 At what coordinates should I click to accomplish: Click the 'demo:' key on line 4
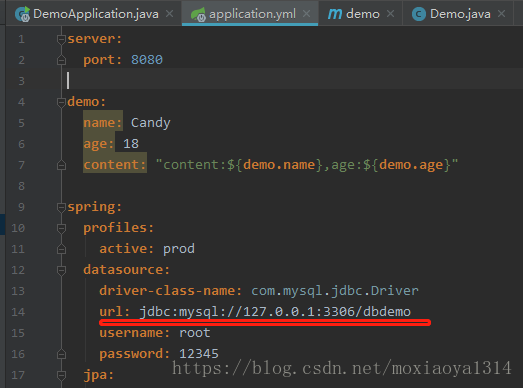click(86, 102)
